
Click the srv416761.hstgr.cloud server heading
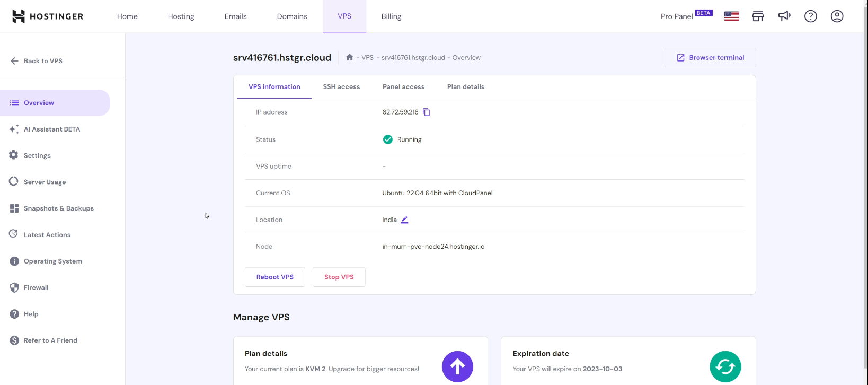click(282, 58)
